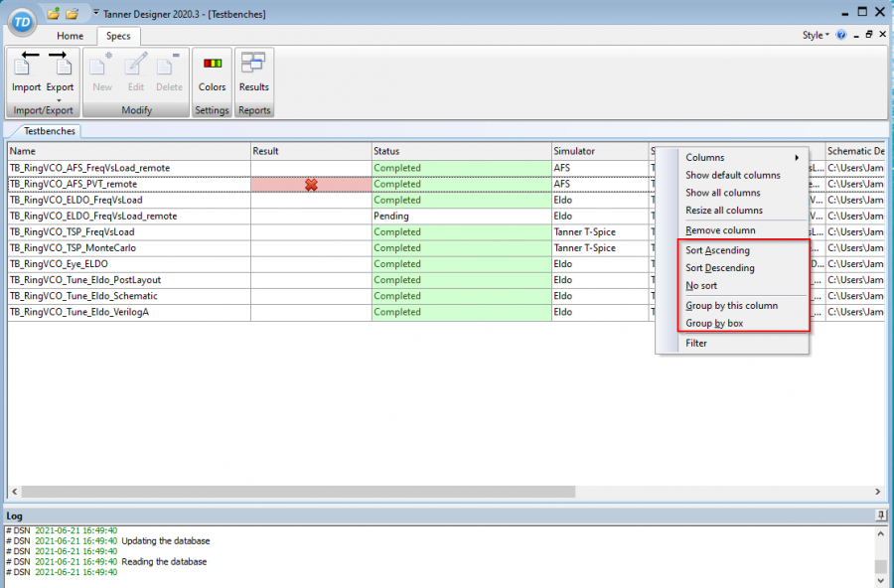
Task: Click the Tanner Designer TD logo icon
Action: [x=21, y=22]
